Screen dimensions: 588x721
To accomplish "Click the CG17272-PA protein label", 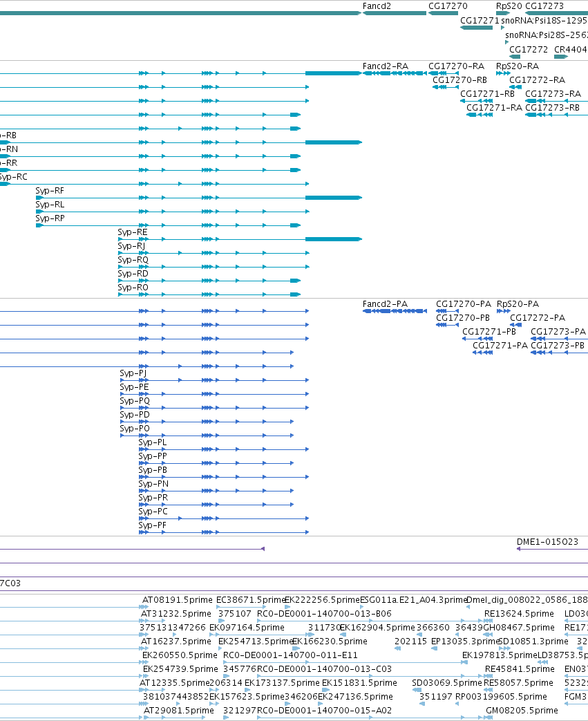I will click(538, 318).
